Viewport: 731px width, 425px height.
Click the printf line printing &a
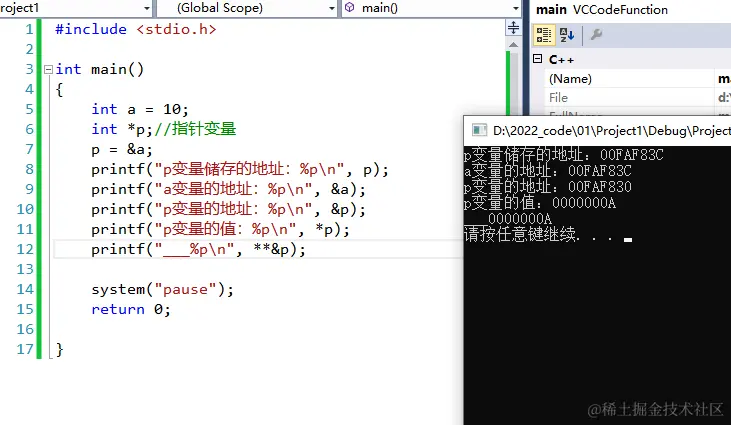(x=228, y=189)
